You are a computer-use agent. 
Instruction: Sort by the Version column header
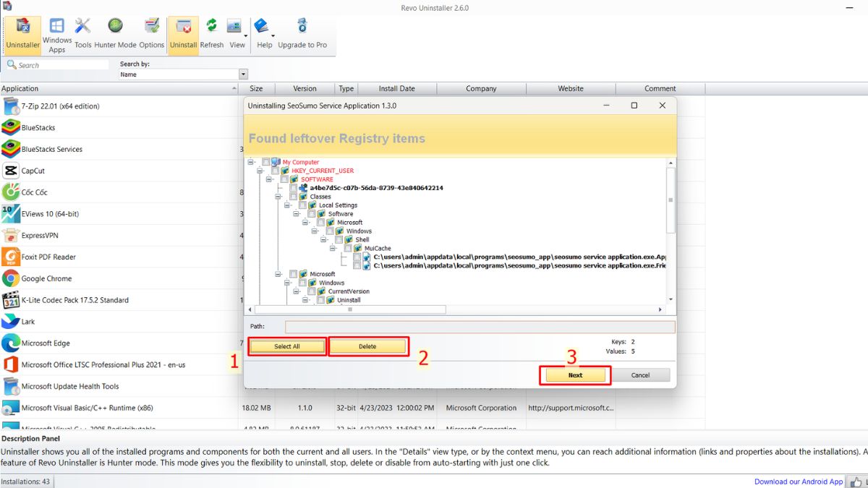(305, 89)
